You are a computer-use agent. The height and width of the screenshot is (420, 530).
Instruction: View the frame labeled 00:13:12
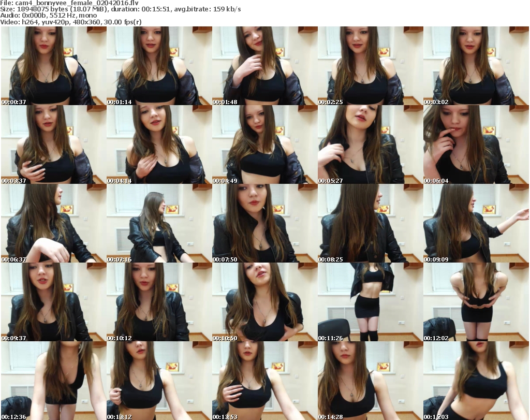pos(159,381)
